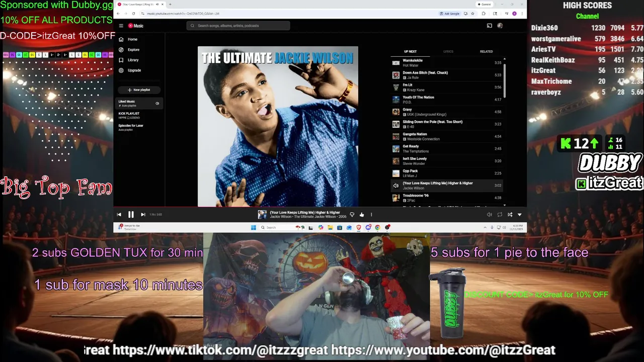Click the now-playing speaker icon beside Liked Music
This screenshot has width=644, height=362.
157,104
